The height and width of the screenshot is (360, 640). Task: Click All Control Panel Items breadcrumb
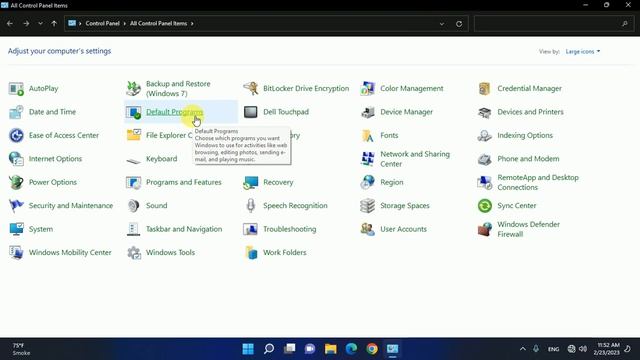click(x=158, y=24)
